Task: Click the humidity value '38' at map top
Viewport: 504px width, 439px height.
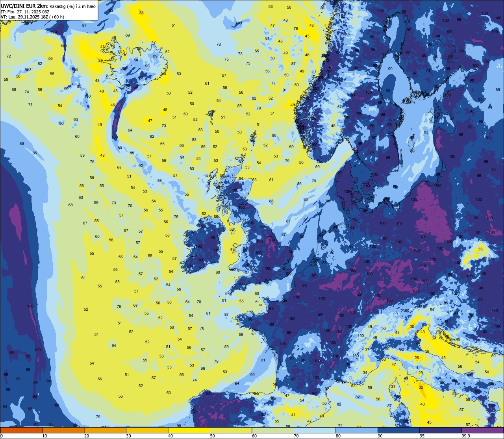Action: click(141, 13)
